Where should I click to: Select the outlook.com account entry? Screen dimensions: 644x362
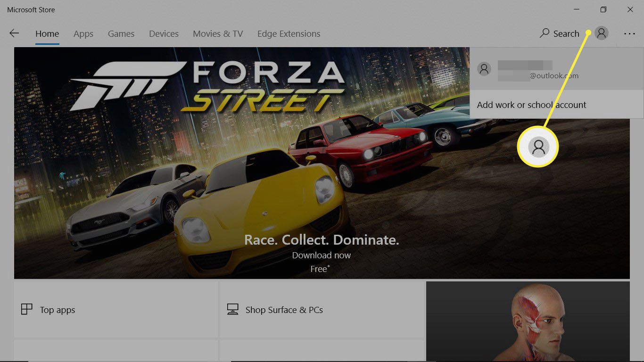(x=557, y=69)
